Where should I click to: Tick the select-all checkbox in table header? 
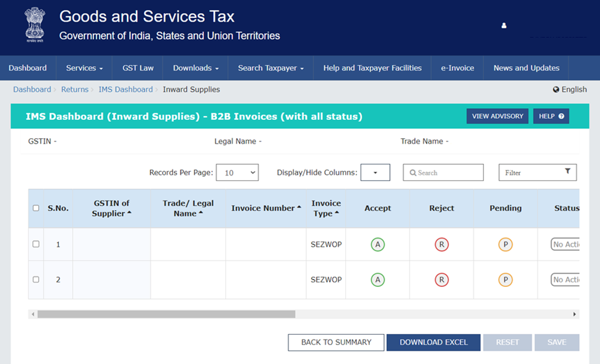coord(36,208)
